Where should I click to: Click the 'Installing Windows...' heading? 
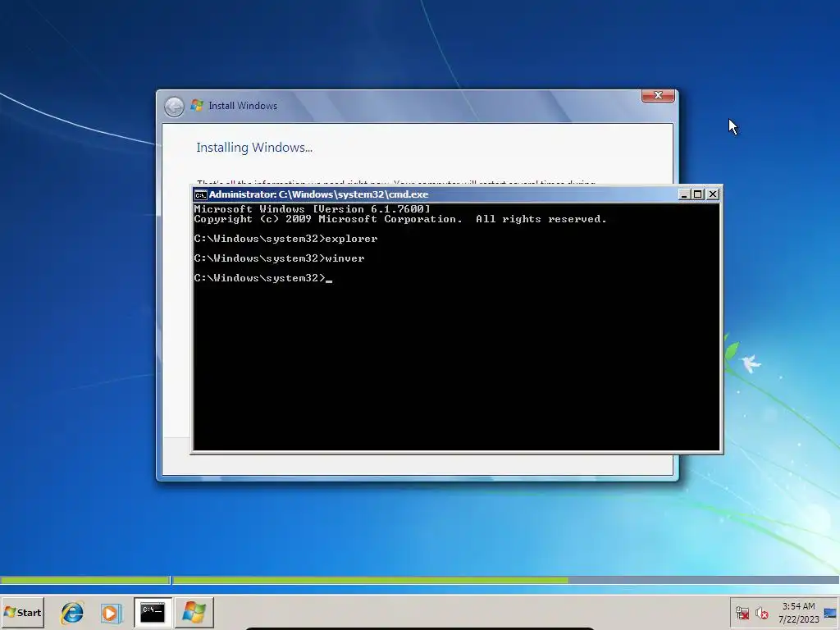(254, 148)
